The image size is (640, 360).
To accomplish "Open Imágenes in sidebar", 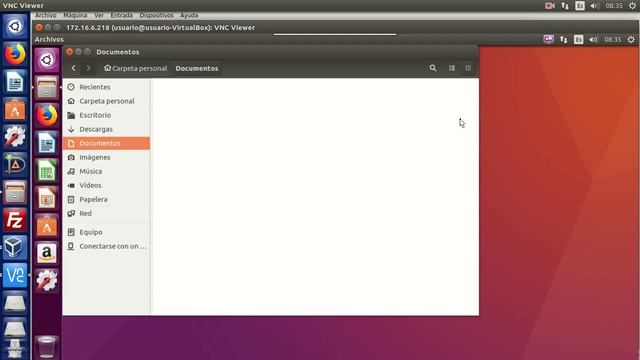I will pos(106,157).
